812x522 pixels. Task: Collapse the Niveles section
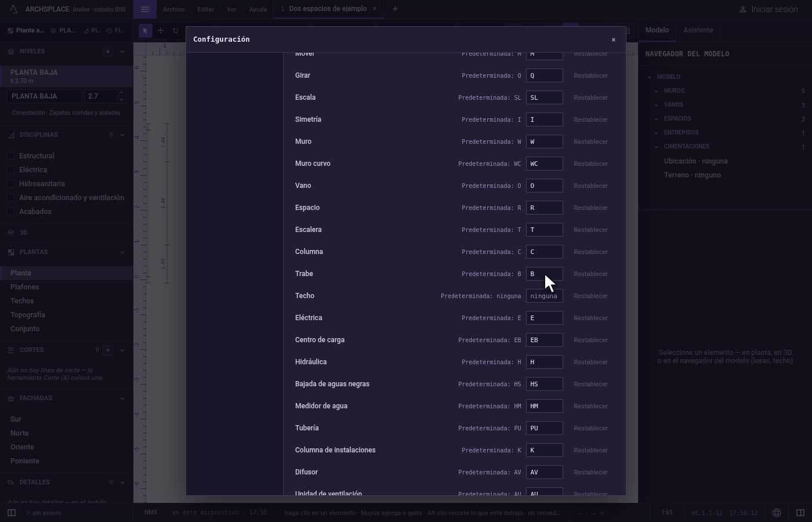pyautogui.click(x=122, y=52)
